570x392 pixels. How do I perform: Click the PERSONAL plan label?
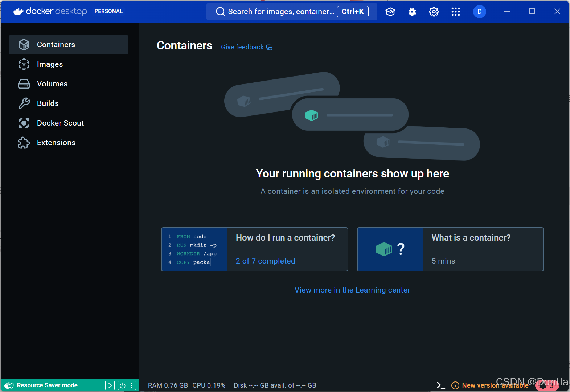tap(108, 11)
